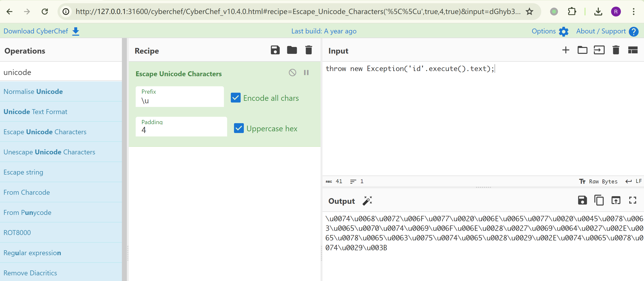Image resolution: width=644 pixels, height=281 pixels.
Task: Select Unescape Unicode Characters operation
Action: point(49,152)
